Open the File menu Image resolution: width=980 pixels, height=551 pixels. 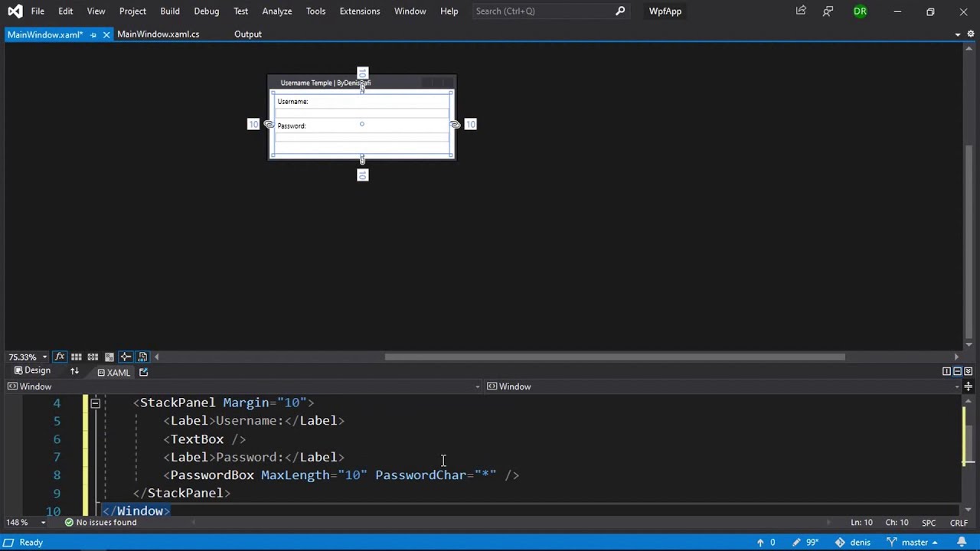38,11
